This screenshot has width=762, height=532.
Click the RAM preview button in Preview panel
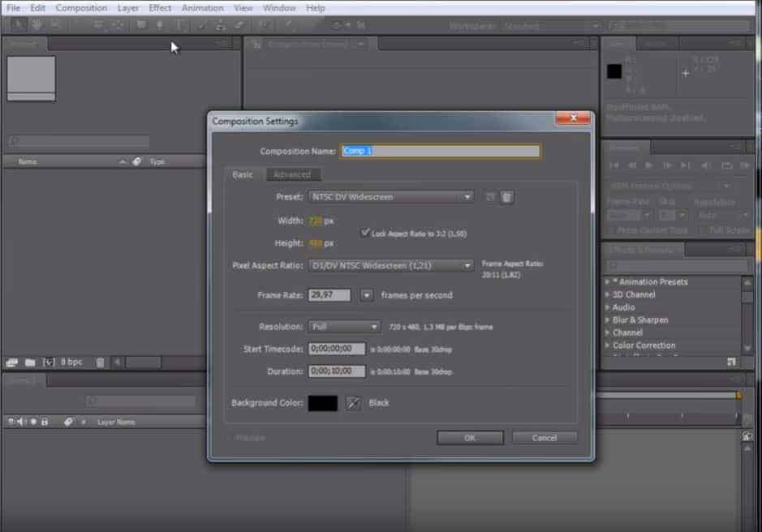click(x=745, y=165)
